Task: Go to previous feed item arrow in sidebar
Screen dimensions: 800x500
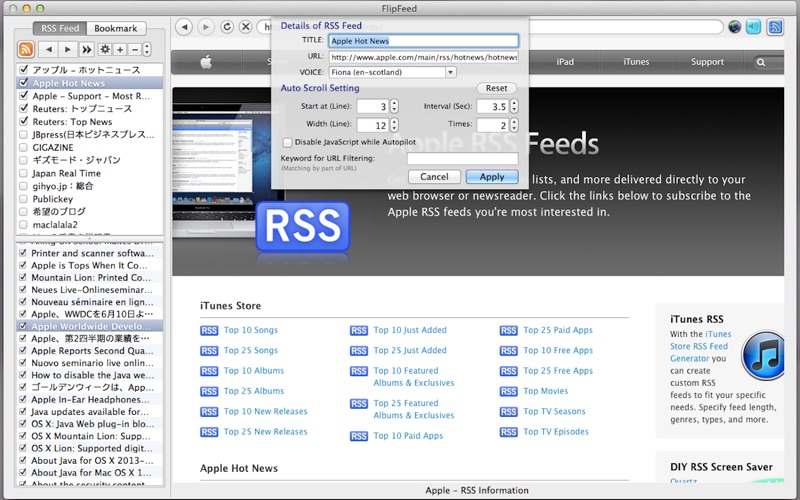Action: (x=48, y=49)
